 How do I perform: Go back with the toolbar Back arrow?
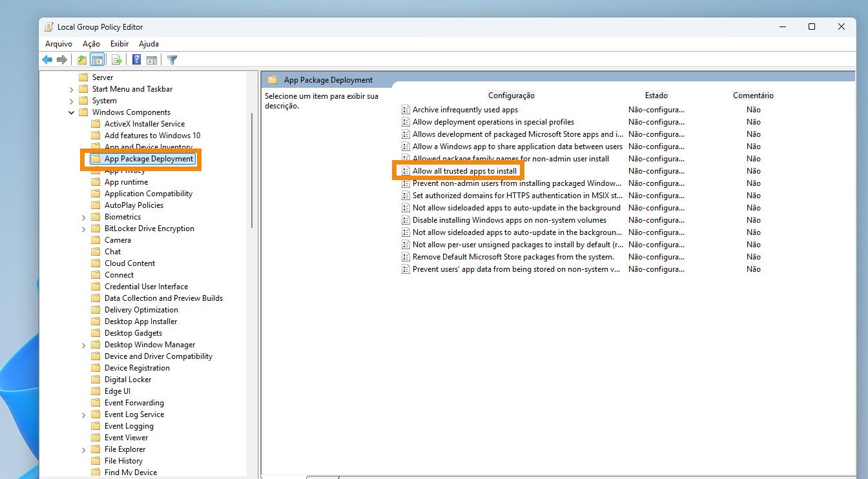click(x=47, y=60)
